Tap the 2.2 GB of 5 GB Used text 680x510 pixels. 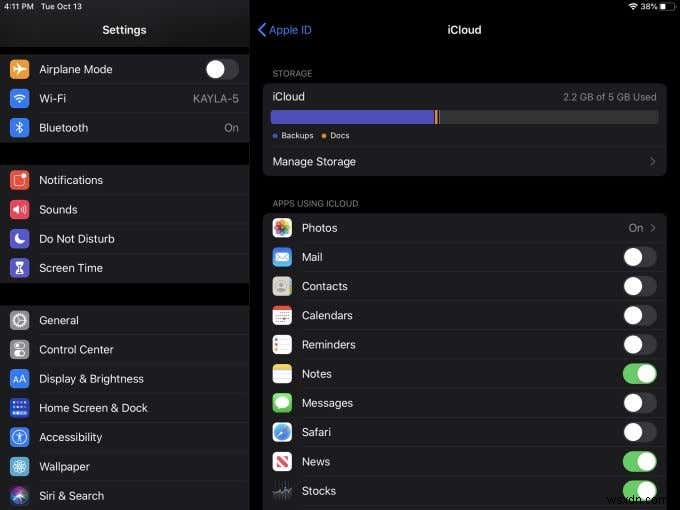[x=609, y=97]
